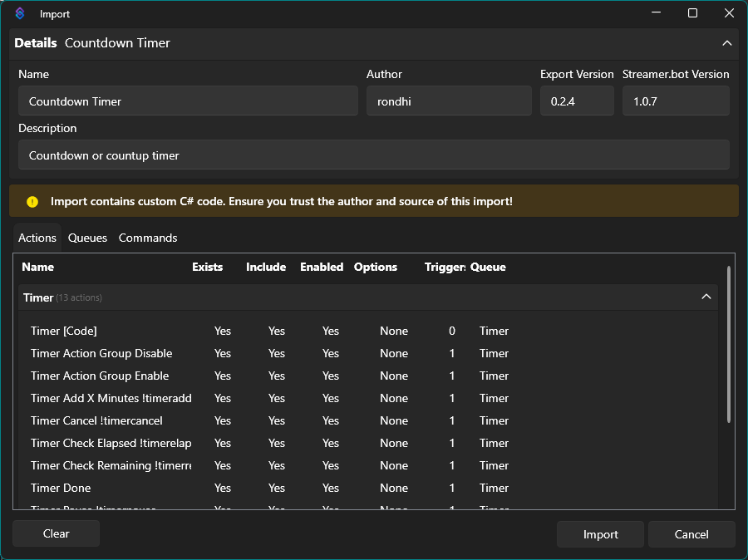Click the Import button
The image size is (748, 560).
(x=600, y=534)
